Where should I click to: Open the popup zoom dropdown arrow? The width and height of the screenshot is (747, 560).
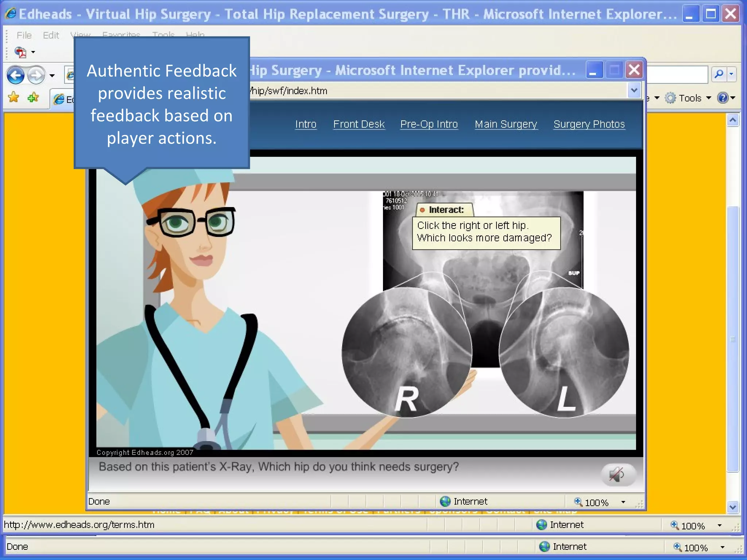click(623, 502)
